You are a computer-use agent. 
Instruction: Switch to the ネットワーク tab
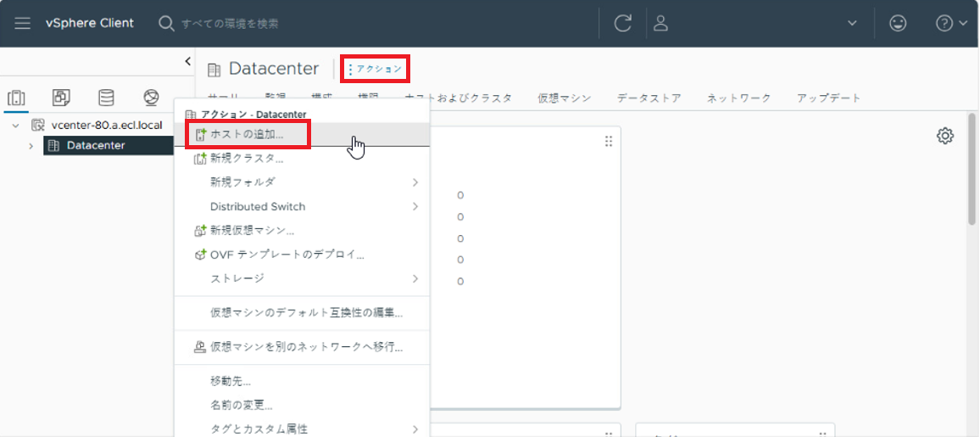click(738, 98)
